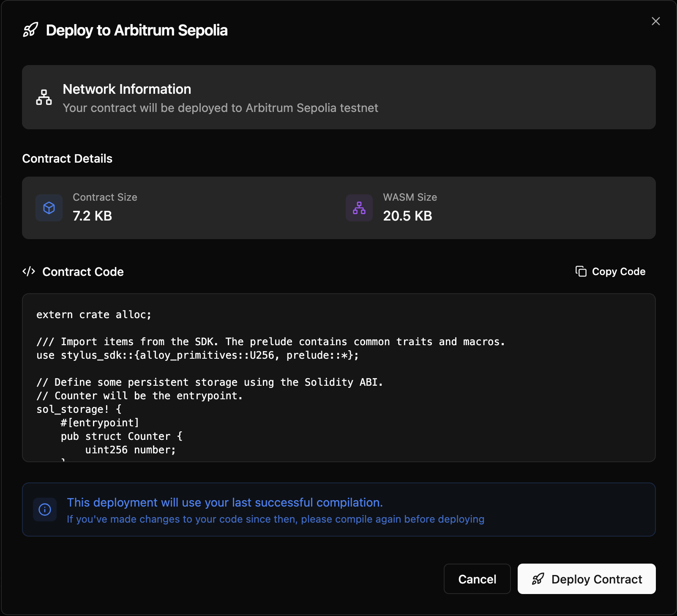
Task: Click the rocket icon in Deploy Contract button
Action: tap(538, 579)
